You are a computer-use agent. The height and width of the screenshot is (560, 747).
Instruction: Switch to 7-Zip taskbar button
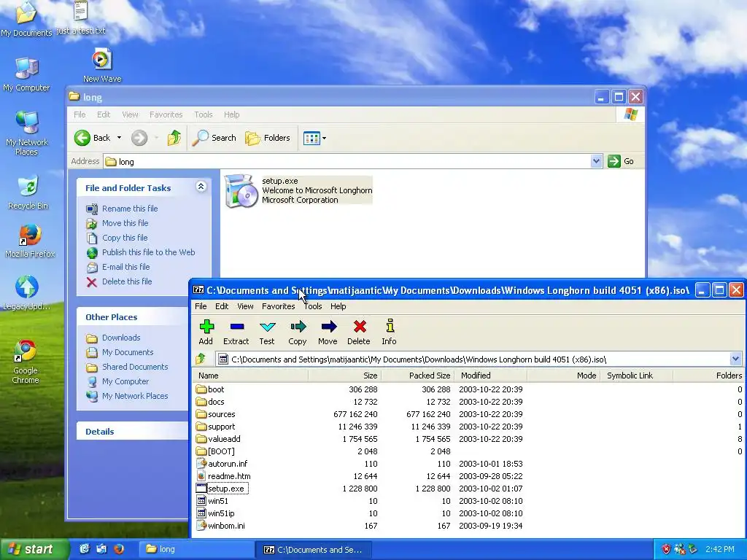[314, 550]
